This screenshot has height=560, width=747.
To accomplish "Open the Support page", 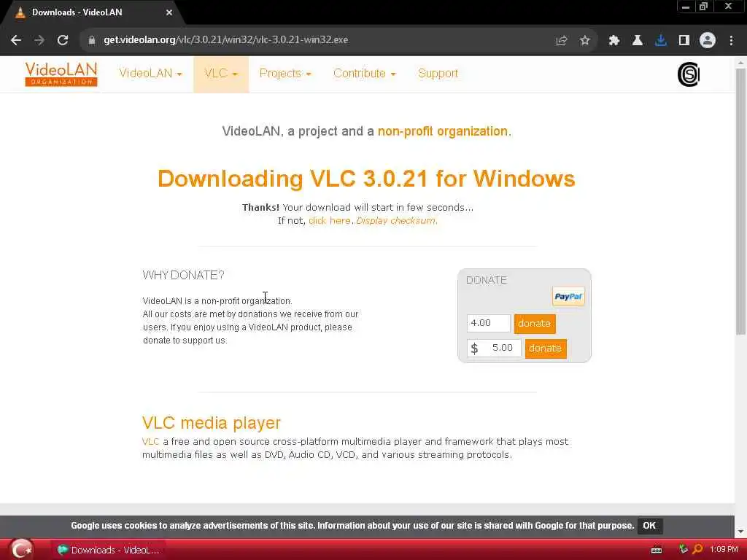I will point(438,74).
